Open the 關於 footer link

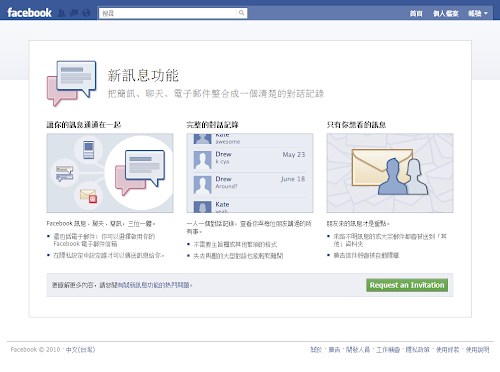316,350
